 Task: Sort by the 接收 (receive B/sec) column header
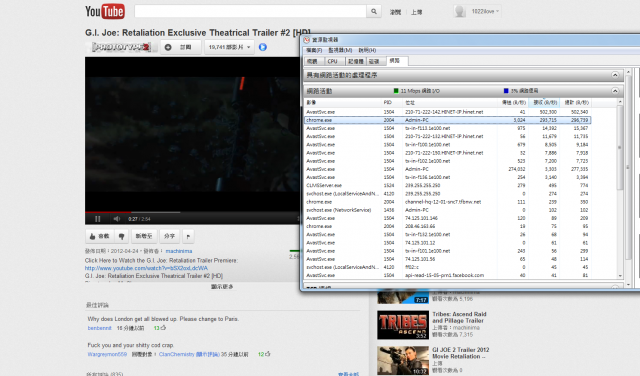click(544, 102)
